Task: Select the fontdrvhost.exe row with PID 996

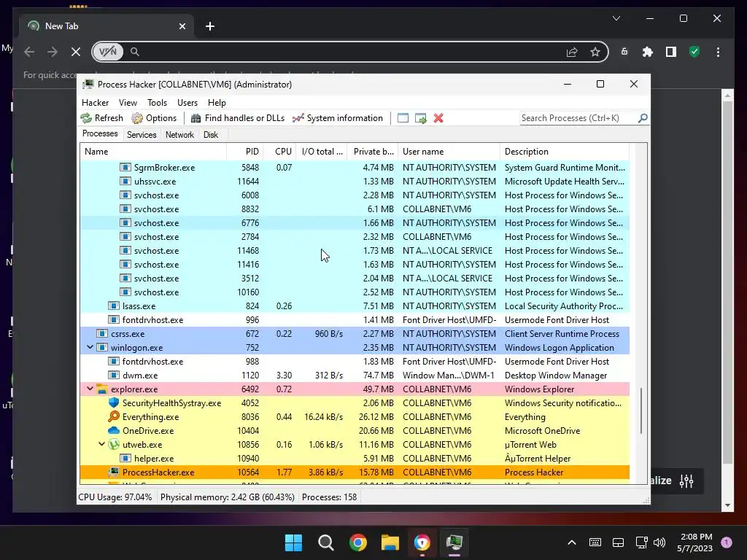Action: coord(355,320)
